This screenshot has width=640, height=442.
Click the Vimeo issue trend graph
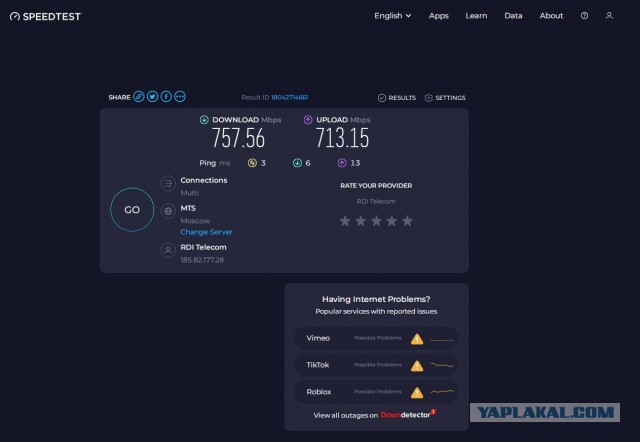[442, 340]
